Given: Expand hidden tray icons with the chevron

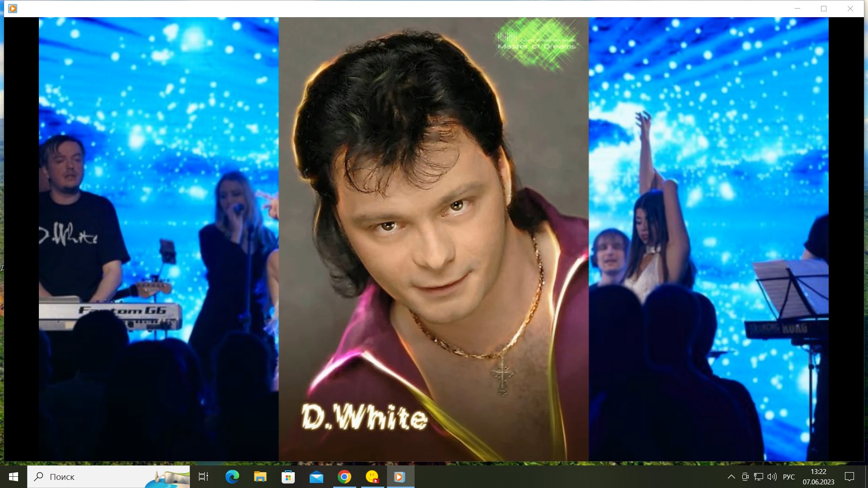Looking at the screenshot, I should pos(731,477).
